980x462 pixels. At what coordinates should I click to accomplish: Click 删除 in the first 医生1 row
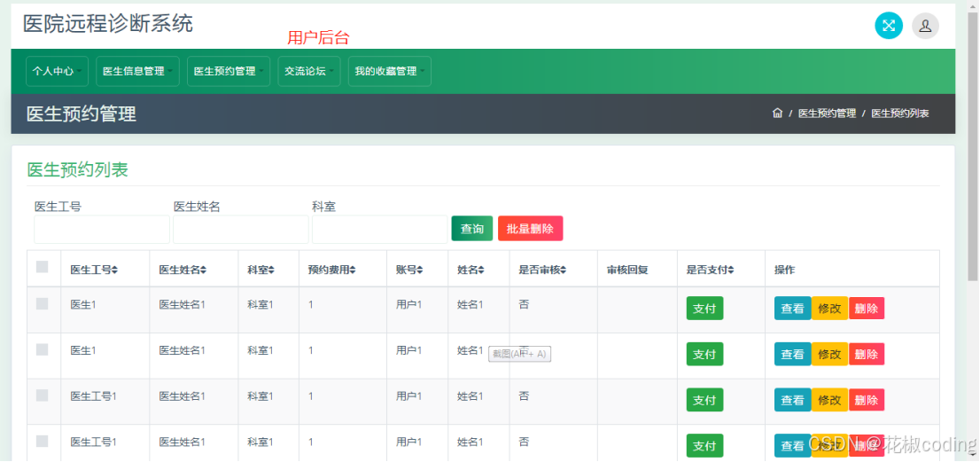867,309
